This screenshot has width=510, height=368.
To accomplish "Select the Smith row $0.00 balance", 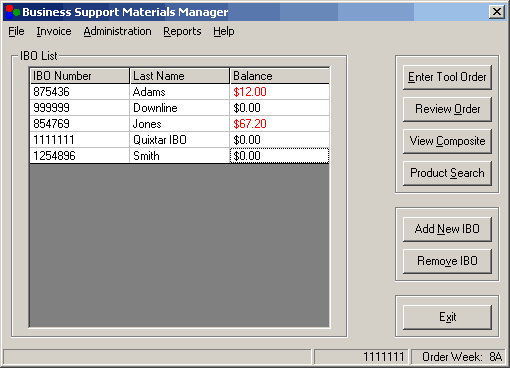I will pyautogui.click(x=280, y=156).
